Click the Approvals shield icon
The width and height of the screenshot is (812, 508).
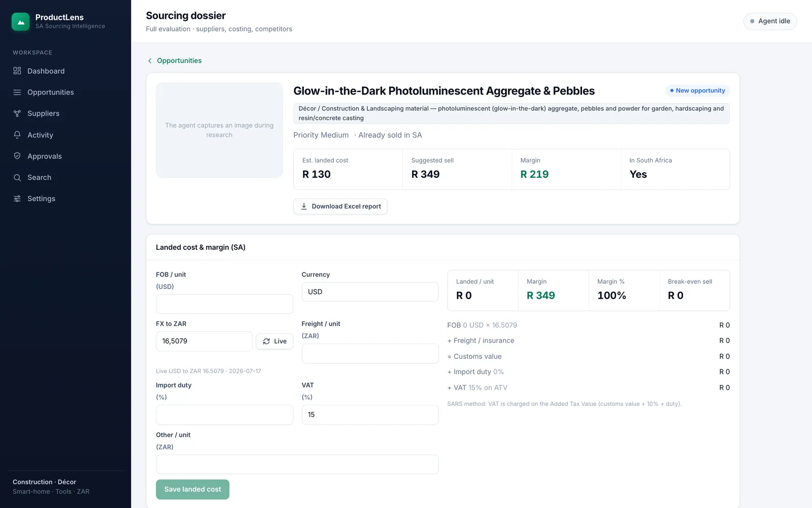[17, 156]
